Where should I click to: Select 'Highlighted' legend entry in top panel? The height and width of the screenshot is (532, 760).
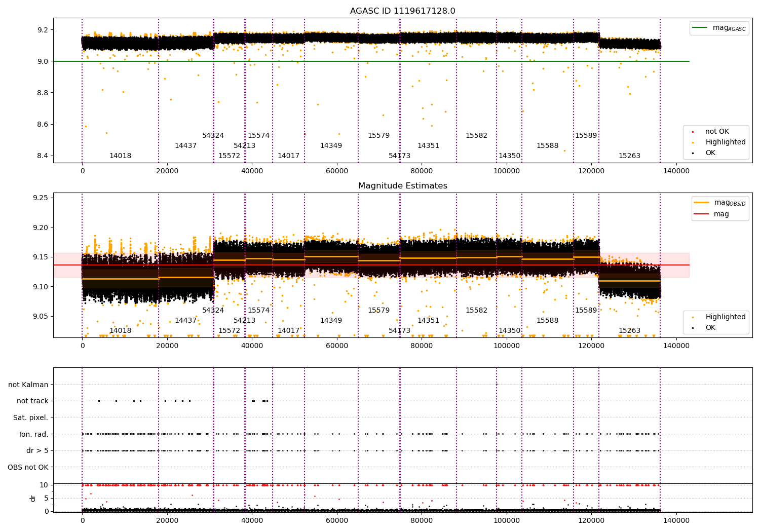tap(726, 142)
